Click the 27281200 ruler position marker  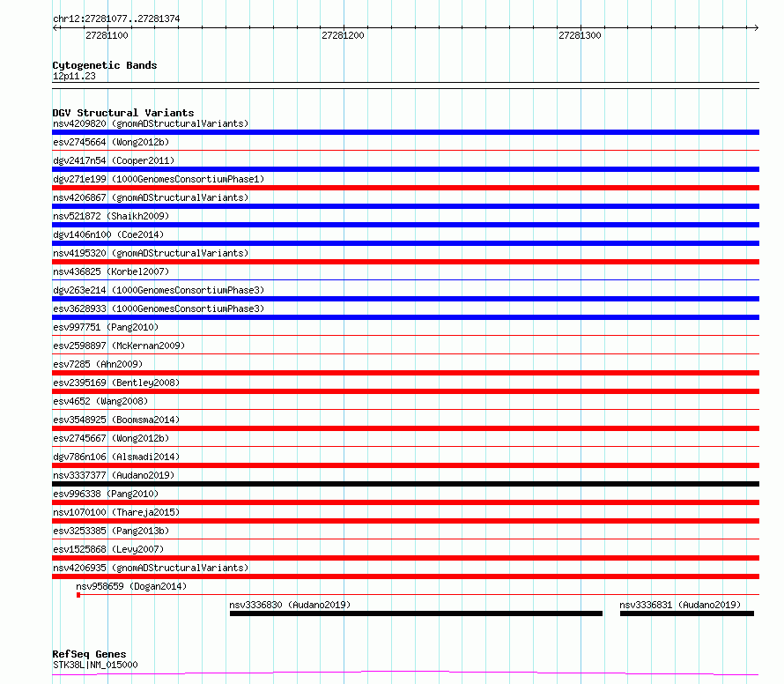click(343, 35)
